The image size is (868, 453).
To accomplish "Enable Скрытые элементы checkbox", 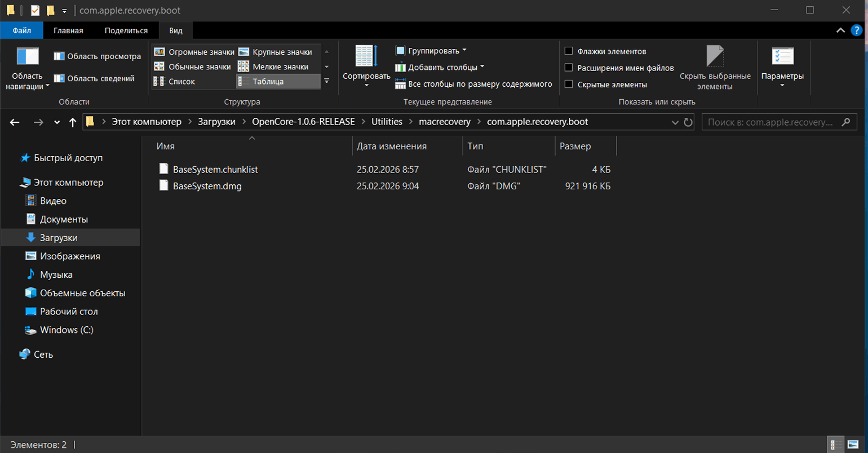I will 569,84.
